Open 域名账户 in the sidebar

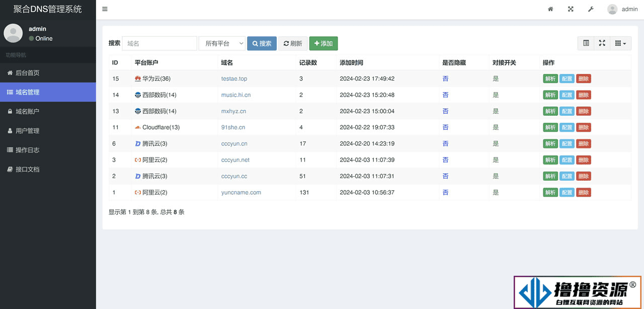tap(48, 111)
